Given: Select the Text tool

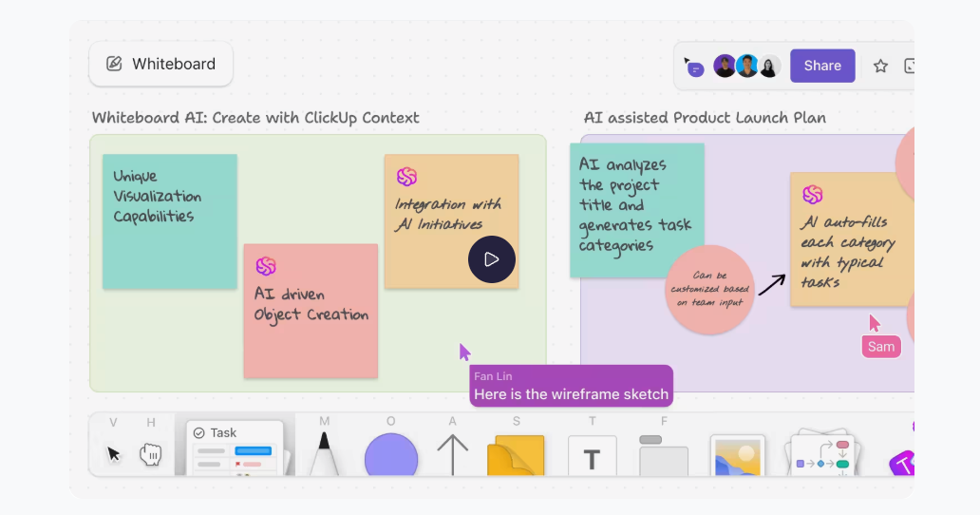Looking at the screenshot, I should pyautogui.click(x=592, y=456).
